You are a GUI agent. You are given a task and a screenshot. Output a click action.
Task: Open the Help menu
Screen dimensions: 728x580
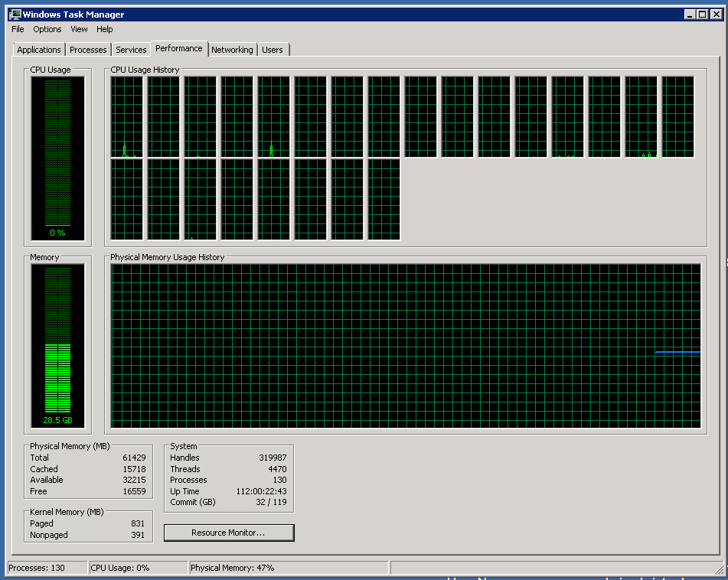105,29
